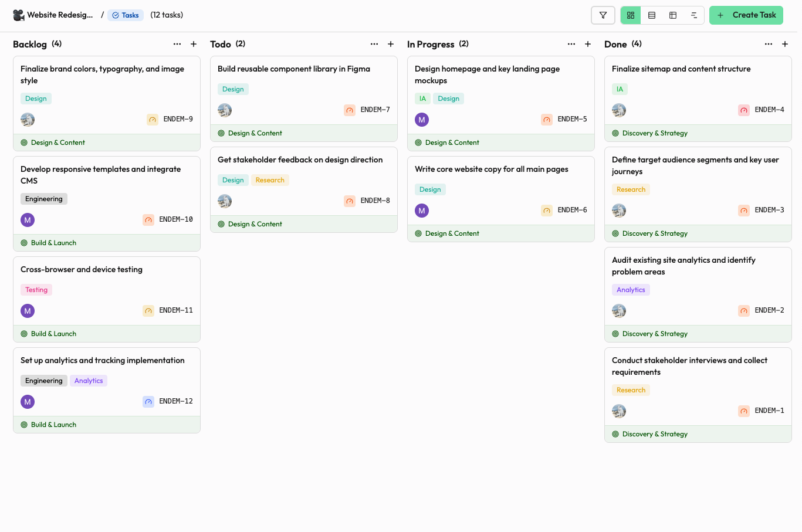The height and width of the screenshot is (532, 802).
Task: Add a task to Done column
Action: [x=785, y=44]
